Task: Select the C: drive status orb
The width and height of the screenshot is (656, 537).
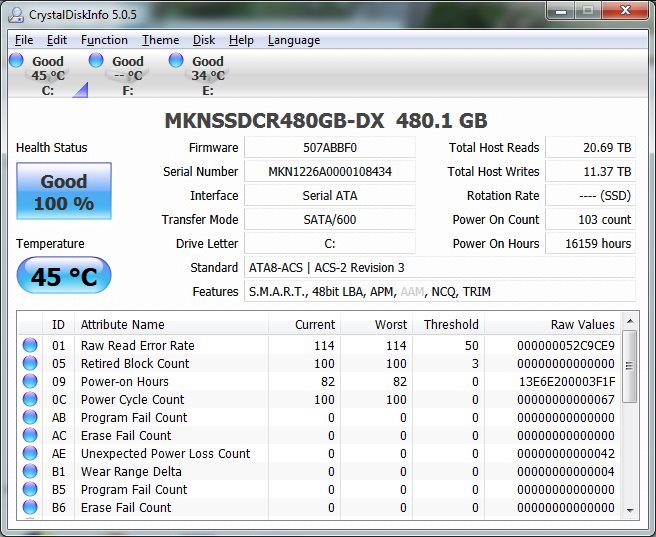Action: pyautogui.click(x=16, y=61)
